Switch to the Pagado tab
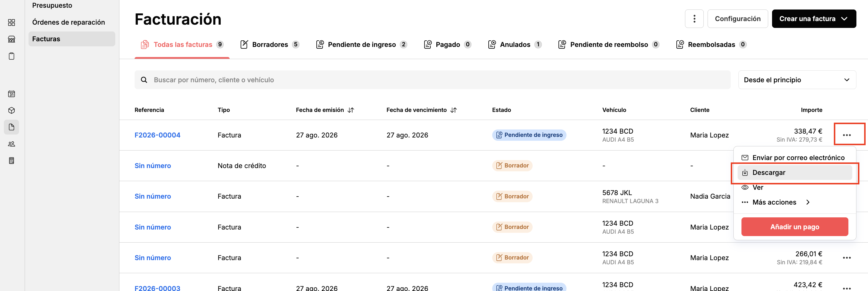Viewport: 868px width, 291px height. (x=447, y=45)
